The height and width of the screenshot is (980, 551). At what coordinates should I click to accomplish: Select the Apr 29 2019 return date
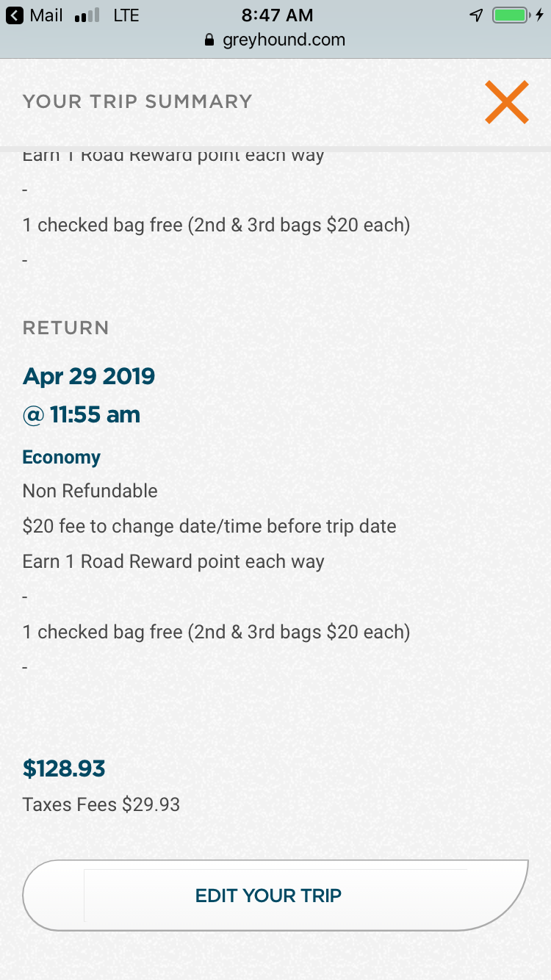click(89, 376)
